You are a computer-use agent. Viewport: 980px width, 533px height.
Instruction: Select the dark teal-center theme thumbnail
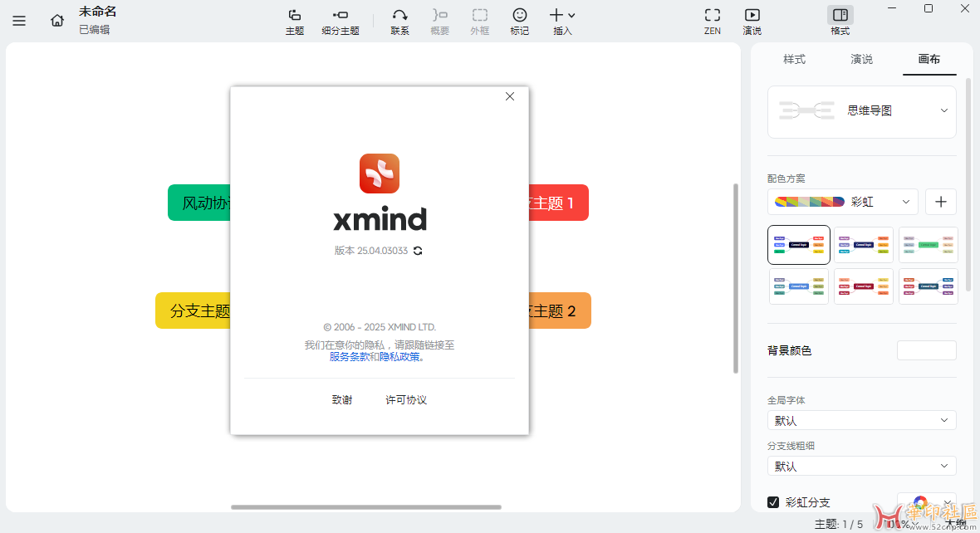tap(929, 286)
